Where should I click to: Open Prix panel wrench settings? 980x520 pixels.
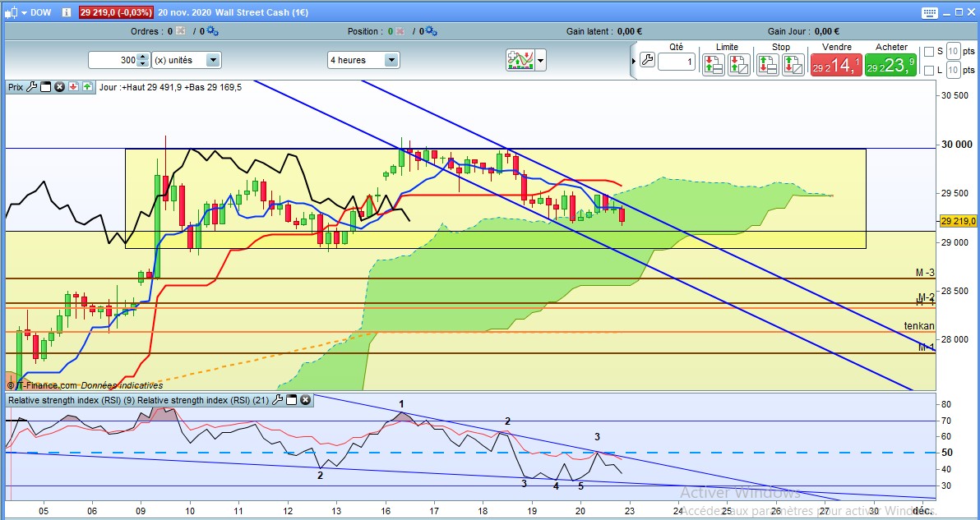click(x=32, y=87)
